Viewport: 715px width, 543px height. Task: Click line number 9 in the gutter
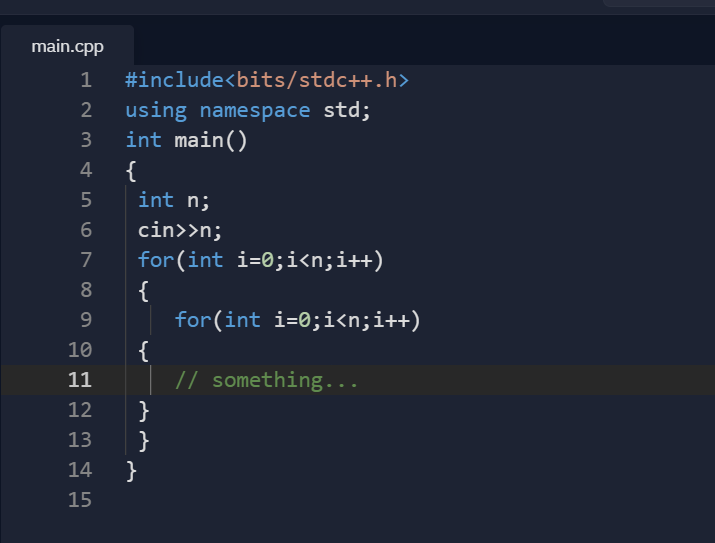(x=85, y=320)
